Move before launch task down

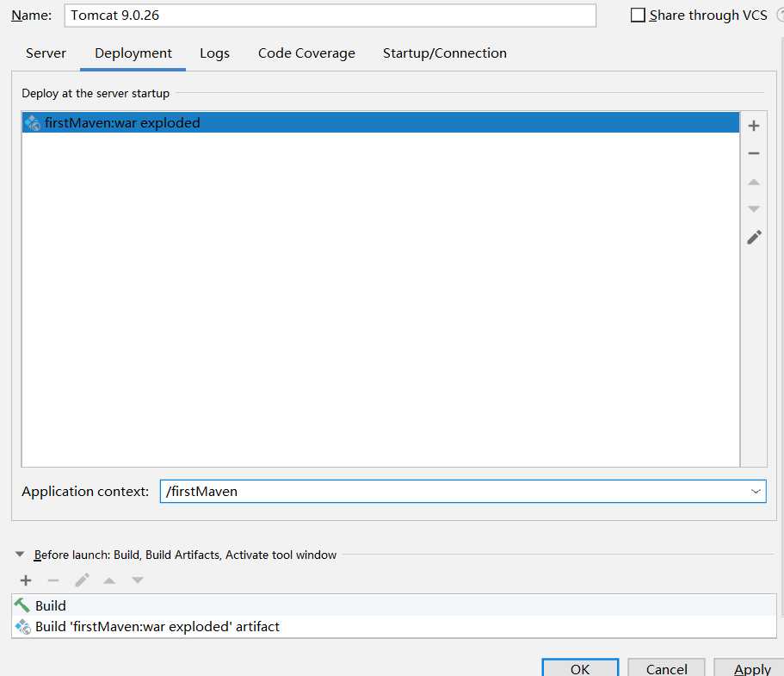tap(138, 580)
